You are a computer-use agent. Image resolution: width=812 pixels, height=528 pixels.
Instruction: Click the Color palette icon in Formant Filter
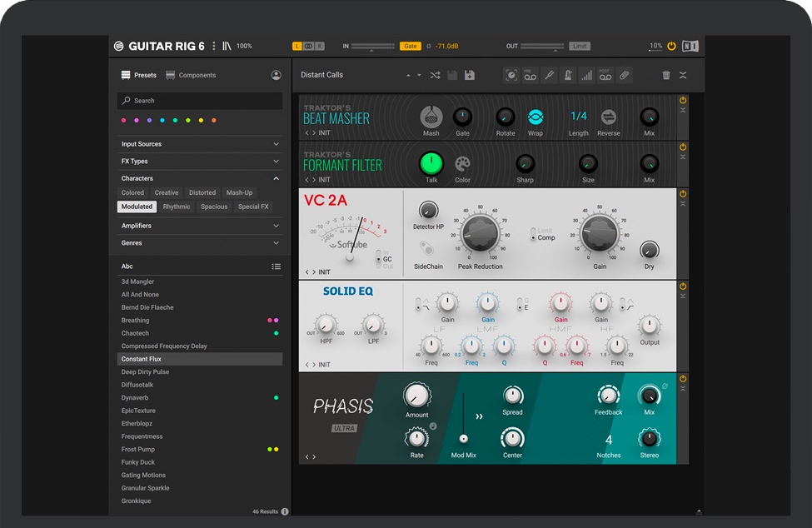[462, 163]
